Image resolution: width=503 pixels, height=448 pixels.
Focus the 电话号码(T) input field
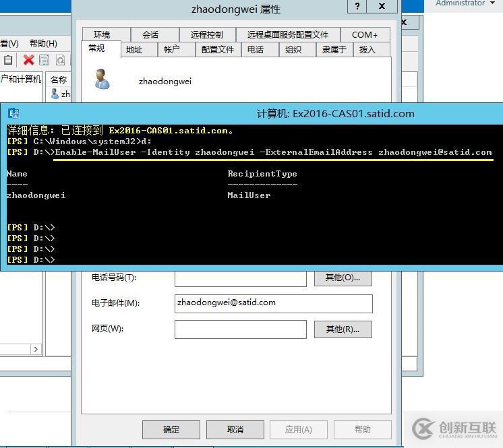241,278
